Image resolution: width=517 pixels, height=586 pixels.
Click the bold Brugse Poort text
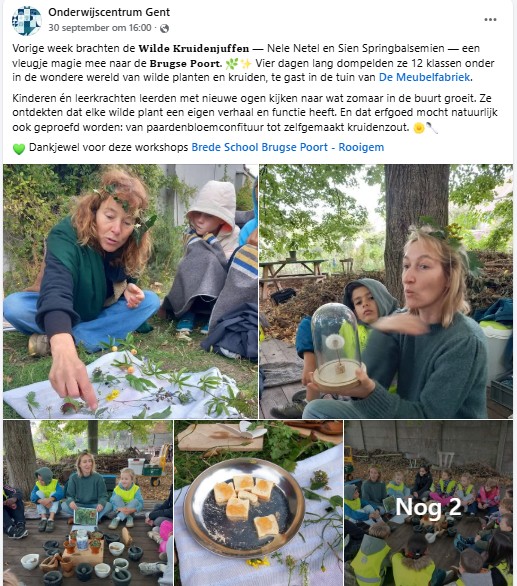186,64
